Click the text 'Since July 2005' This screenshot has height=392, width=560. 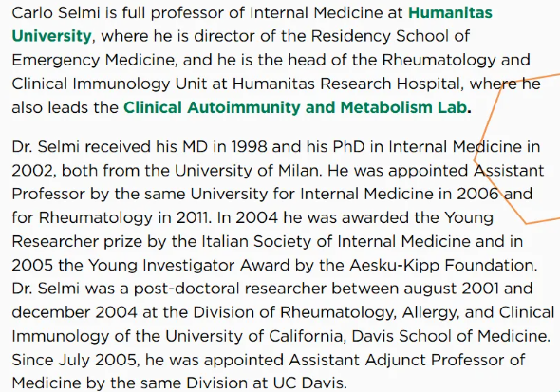click(74, 361)
